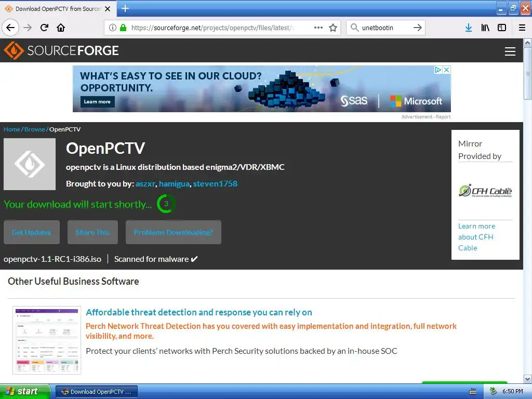
Task: Click the 6:50 PM system clock
Action: pyautogui.click(x=513, y=392)
